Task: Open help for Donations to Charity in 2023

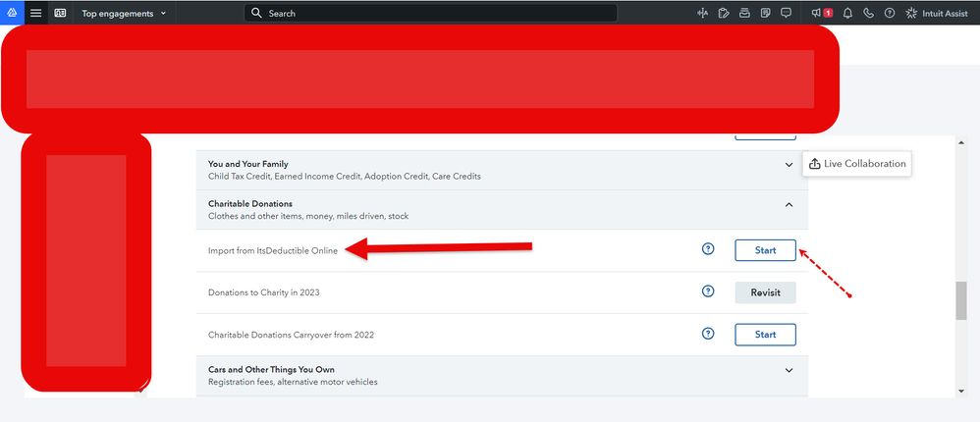Action: (708, 290)
